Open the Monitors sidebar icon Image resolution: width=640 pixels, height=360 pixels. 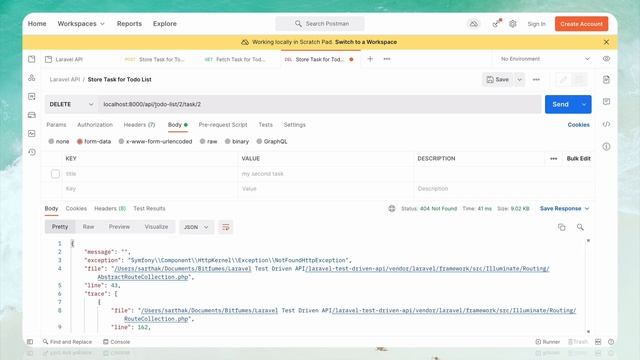(x=32, y=133)
